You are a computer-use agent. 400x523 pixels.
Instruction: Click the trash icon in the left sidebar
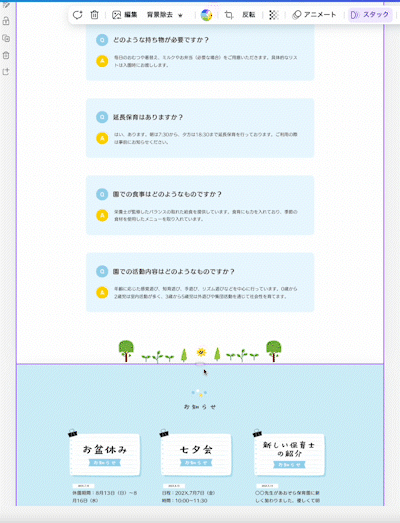6,55
